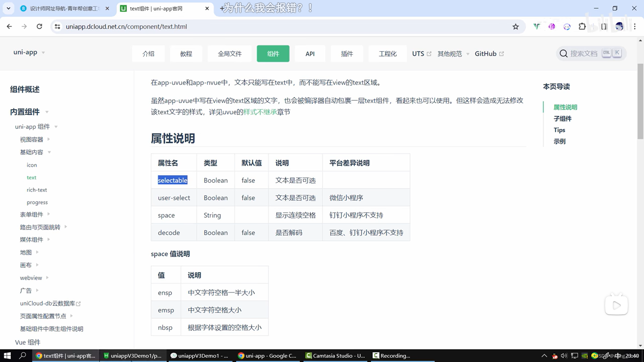This screenshot has height=362, width=644.
Task: Jump to 子组件 in page outline
Action: (x=562, y=119)
